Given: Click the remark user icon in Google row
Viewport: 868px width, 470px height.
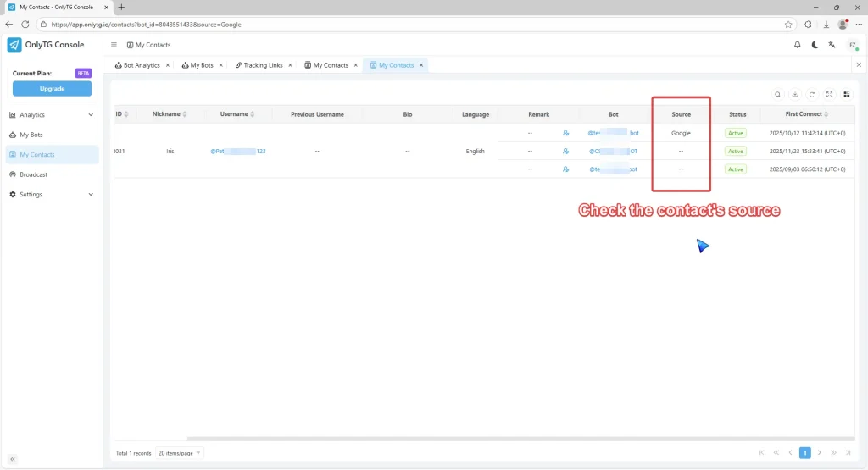Looking at the screenshot, I should pos(565,133).
